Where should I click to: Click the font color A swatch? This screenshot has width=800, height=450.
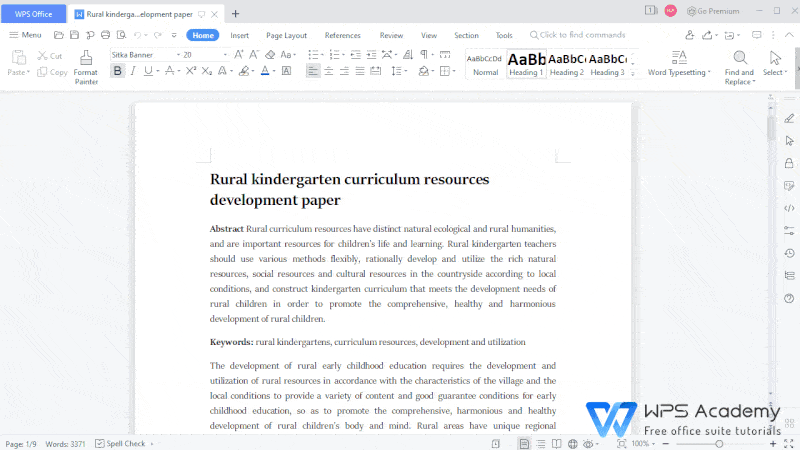tap(265, 71)
